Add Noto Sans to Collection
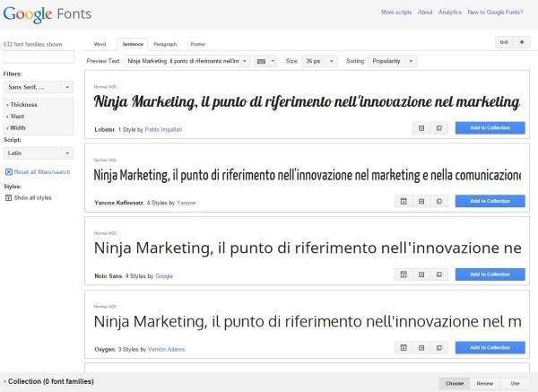 coord(490,274)
